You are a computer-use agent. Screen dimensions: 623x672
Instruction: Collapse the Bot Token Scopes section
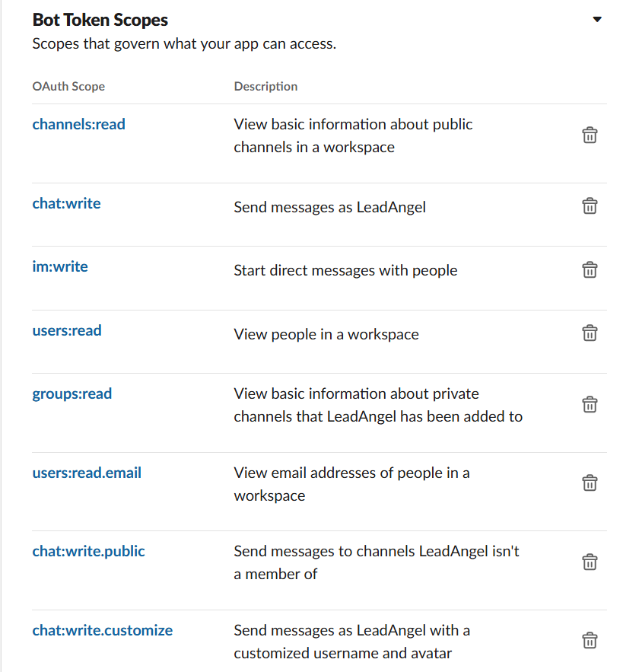[x=597, y=18]
